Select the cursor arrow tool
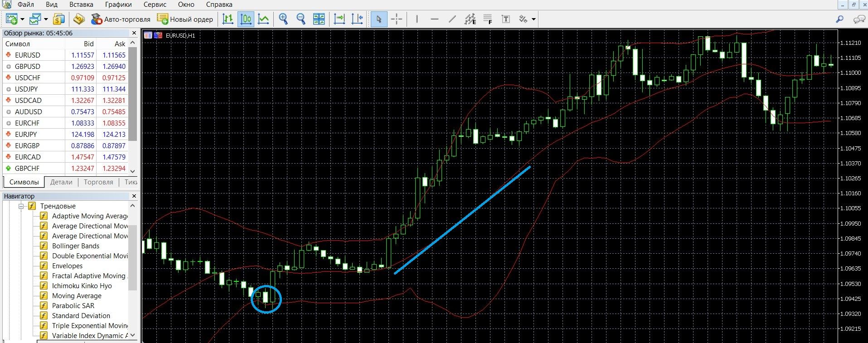The height and width of the screenshot is (343, 868). click(x=379, y=19)
